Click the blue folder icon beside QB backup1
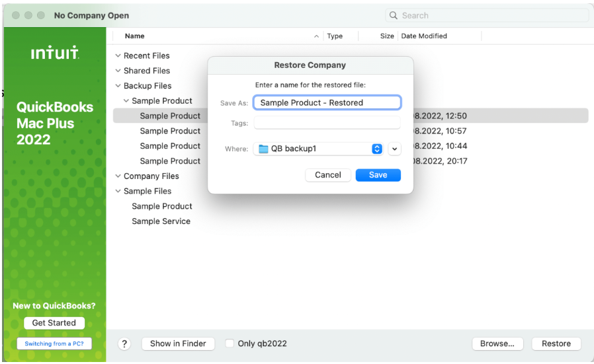Screen dimensions: 594x364 (263, 149)
